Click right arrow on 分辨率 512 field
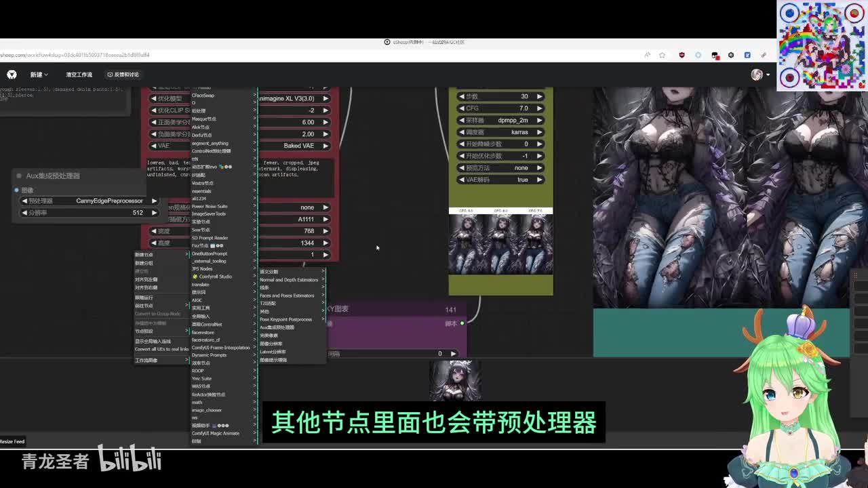The height and width of the screenshot is (488, 868). click(x=154, y=213)
